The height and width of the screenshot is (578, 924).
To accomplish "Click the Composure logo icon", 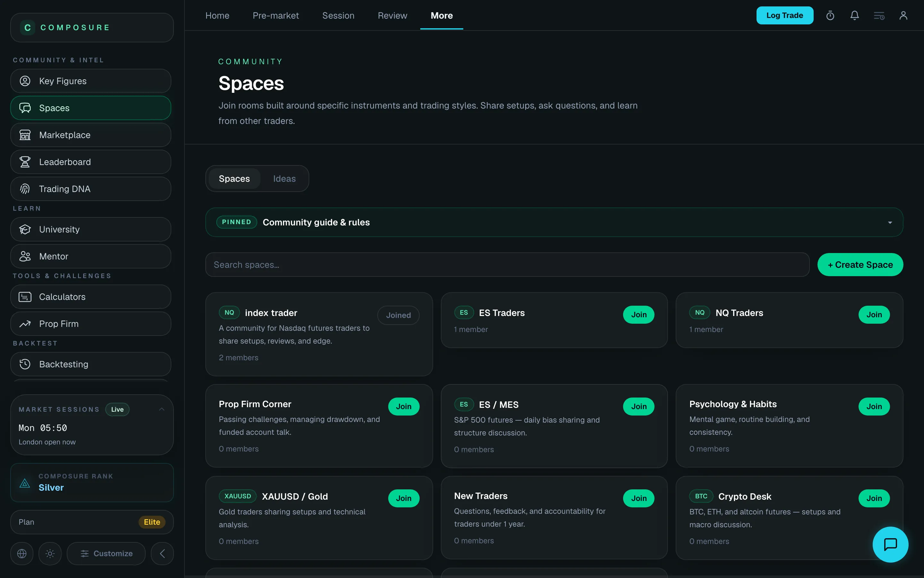I will click(28, 28).
